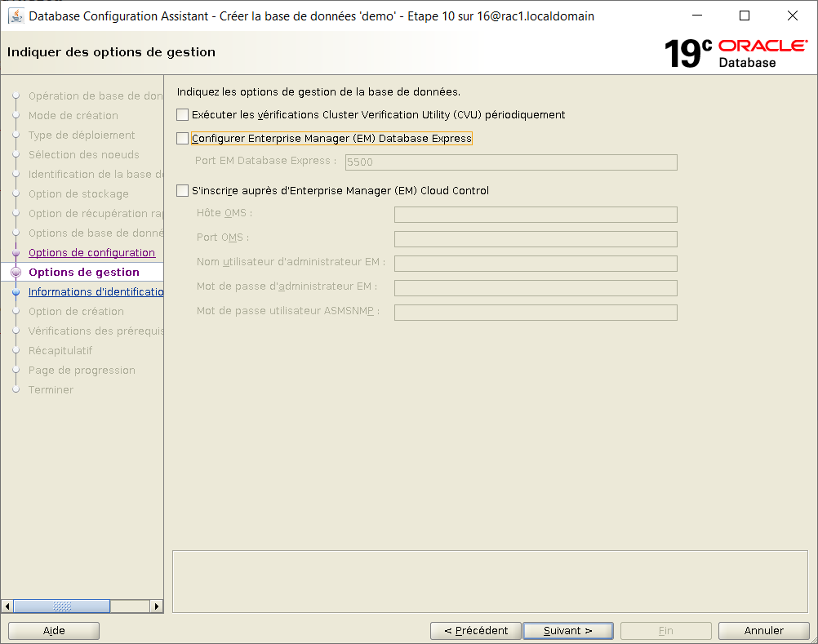Close the Database Configuration Assistant window

[x=793, y=16]
